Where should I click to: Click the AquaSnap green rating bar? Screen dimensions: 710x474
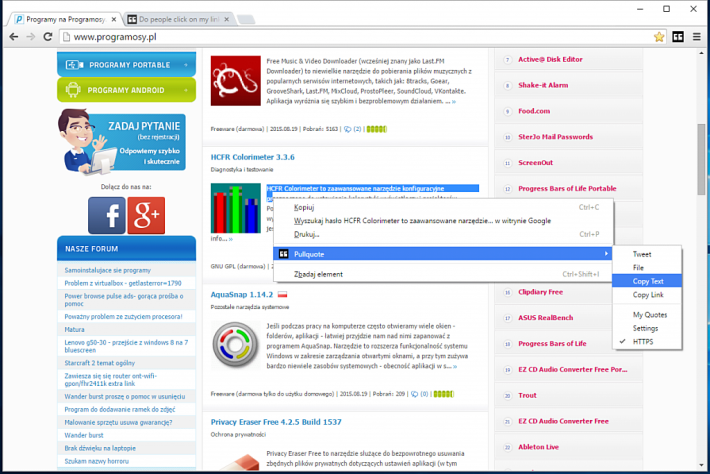coord(443,394)
